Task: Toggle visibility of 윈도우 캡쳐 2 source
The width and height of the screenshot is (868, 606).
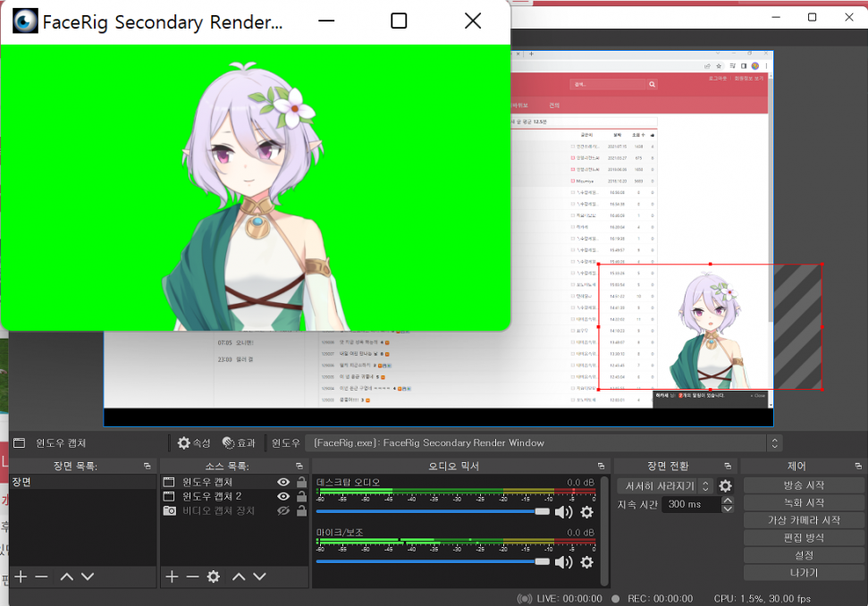Action: point(283,496)
